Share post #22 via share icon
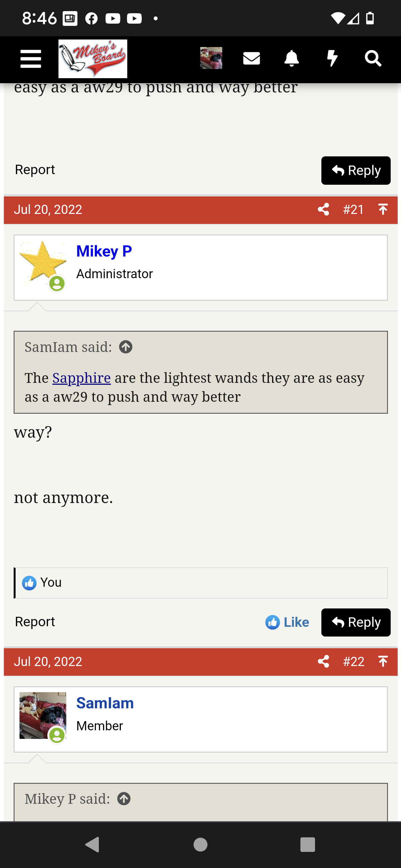401x868 pixels. [x=323, y=662]
